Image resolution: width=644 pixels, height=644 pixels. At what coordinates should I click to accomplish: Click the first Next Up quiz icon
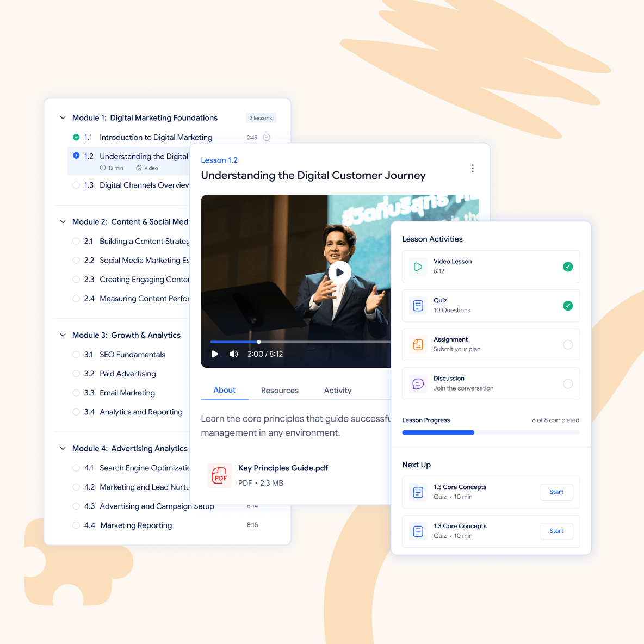point(418,492)
